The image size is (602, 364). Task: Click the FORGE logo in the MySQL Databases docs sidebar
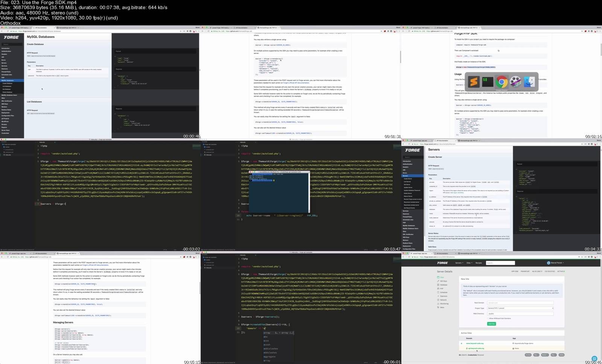pos(11,37)
